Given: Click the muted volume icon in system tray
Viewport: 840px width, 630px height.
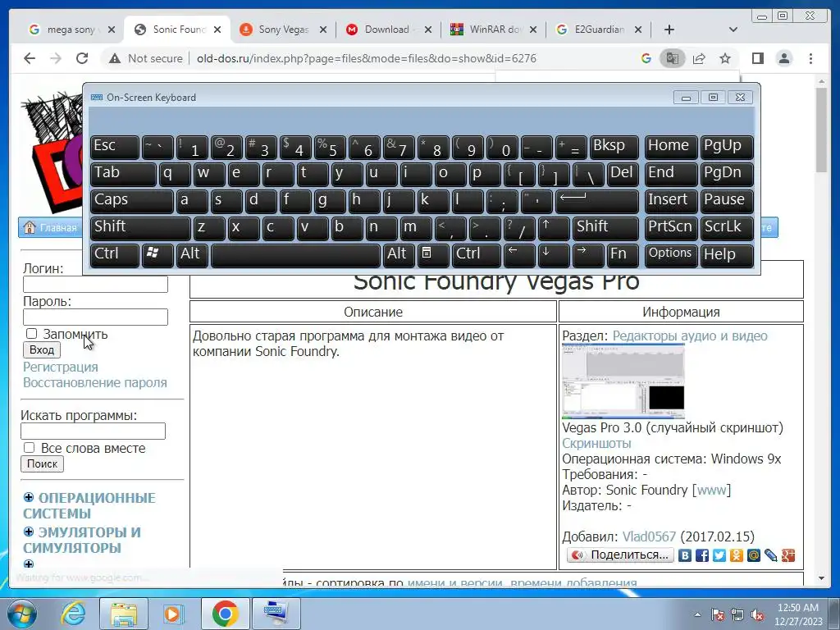Looking at the screenshot, I should click(x=757, y=615).
